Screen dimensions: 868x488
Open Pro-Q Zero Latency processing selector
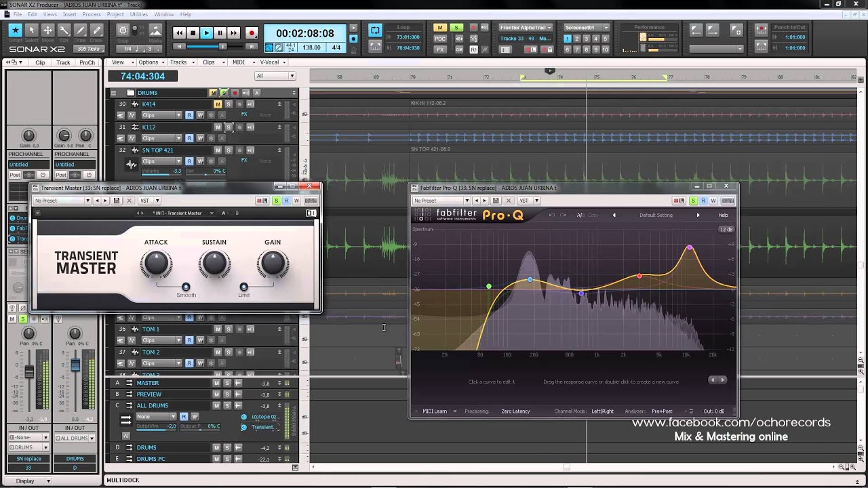pyautogui.click(x=515, y=411)
